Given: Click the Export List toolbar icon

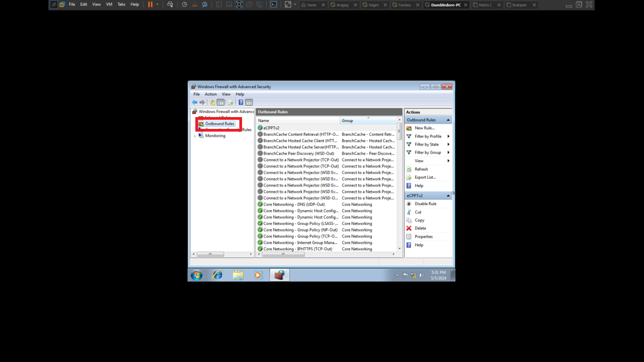Looking at the screenshot, I should [231, 102].
